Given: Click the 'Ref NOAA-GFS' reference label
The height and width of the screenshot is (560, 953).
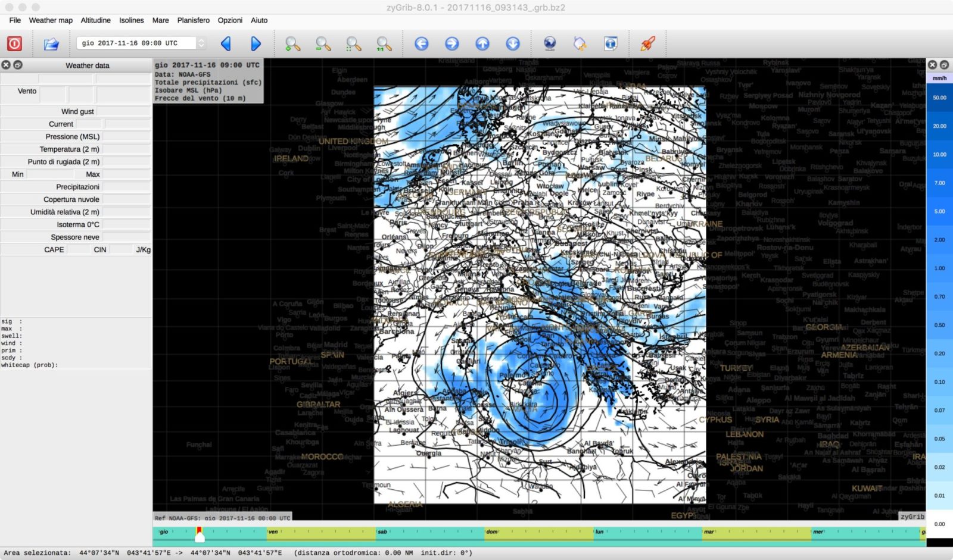Looking at the screenshot, I should click(x=223, y=518).
